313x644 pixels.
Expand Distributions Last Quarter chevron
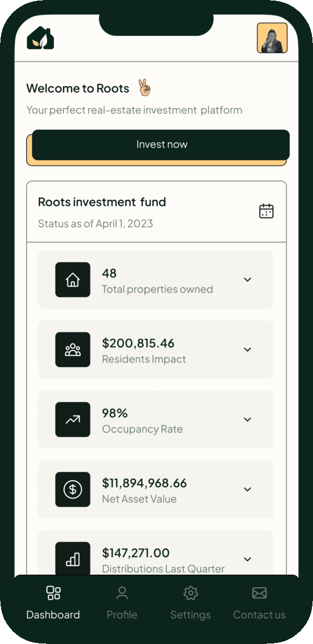248,559
